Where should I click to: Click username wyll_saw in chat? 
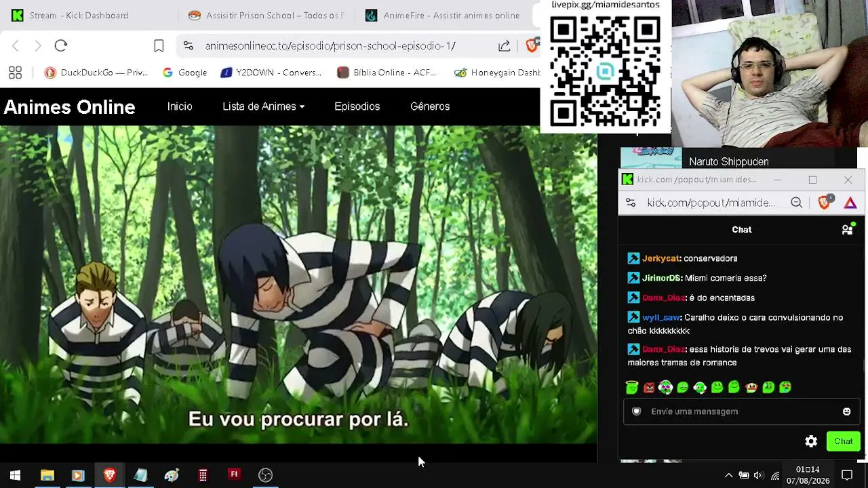tap(661, 317)
